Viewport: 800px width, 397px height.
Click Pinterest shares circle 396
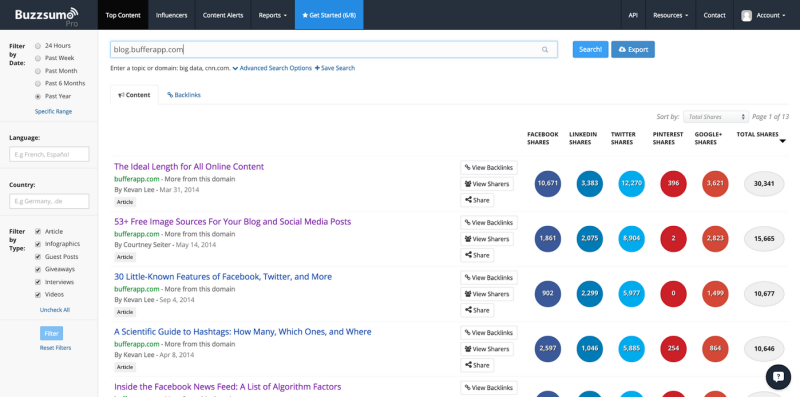[673, 184]
